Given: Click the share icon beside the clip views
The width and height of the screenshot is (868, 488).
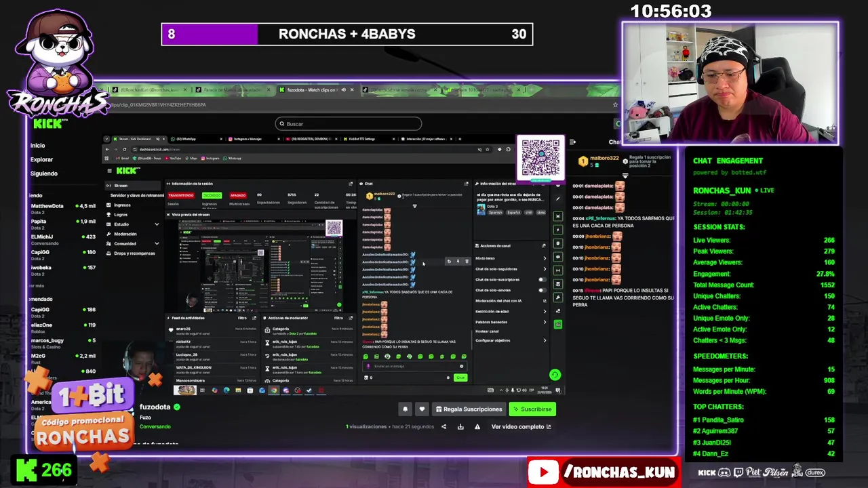Looking at the screenshot, I should coord(444,426).
